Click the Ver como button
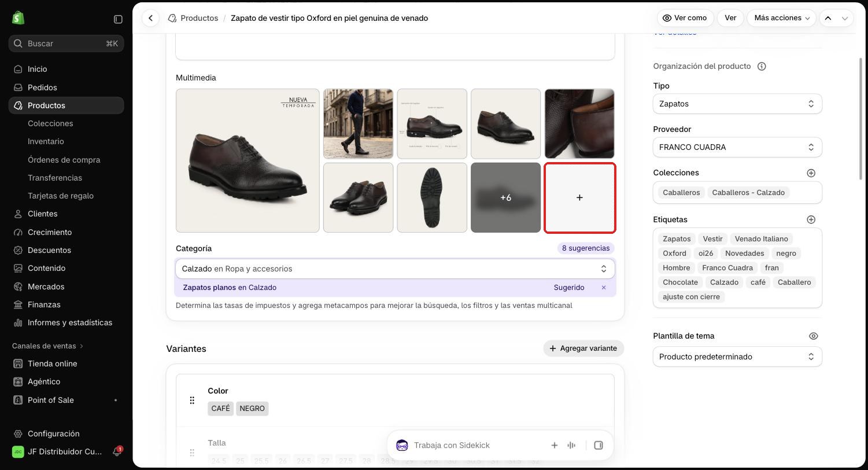 tap(685, 18)
